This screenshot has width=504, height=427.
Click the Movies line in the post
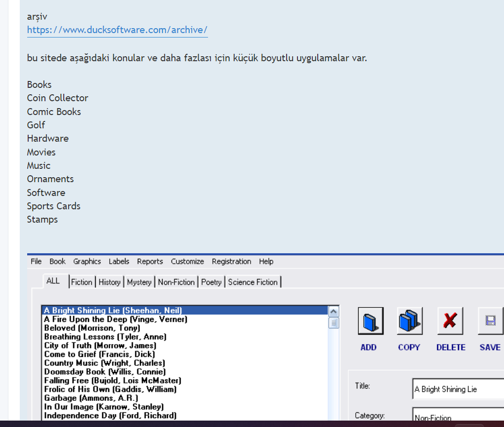(41, 152)
